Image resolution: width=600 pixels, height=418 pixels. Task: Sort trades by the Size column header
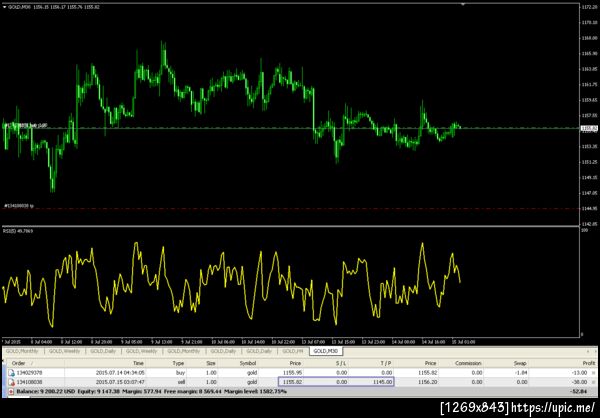211,363
